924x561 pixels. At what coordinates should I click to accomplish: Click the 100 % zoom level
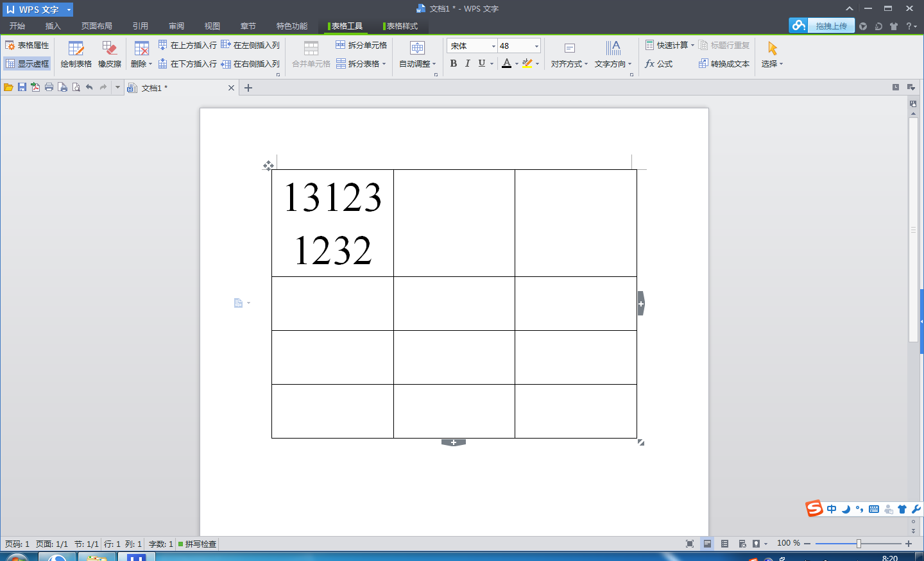pyautogui.click(x=788, y=543)
